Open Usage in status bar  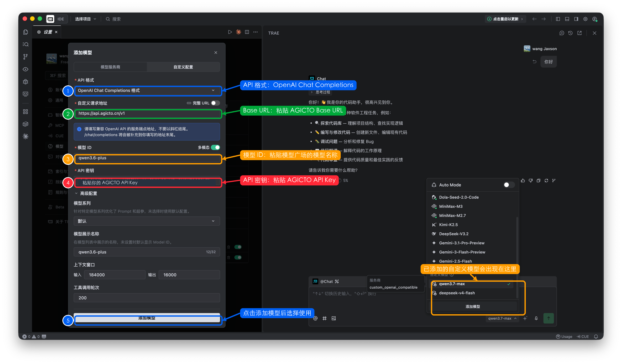[x=564, y=337]
